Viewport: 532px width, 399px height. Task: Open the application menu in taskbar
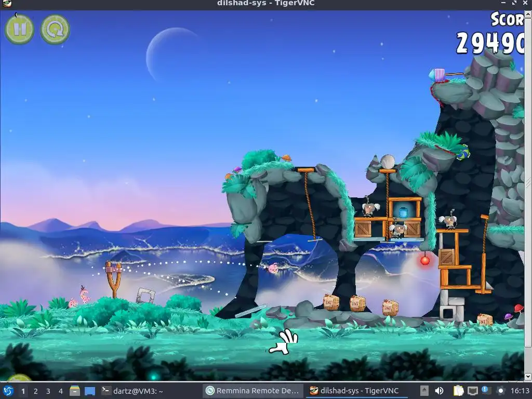[x=7, y=391]
